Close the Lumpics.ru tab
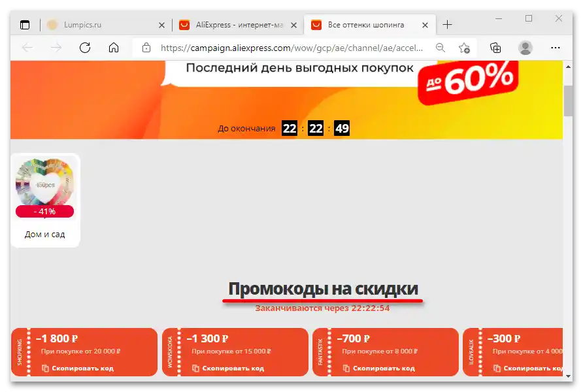Image resolution: width=583 pixels, height=392 pixels. click(161, 25)
